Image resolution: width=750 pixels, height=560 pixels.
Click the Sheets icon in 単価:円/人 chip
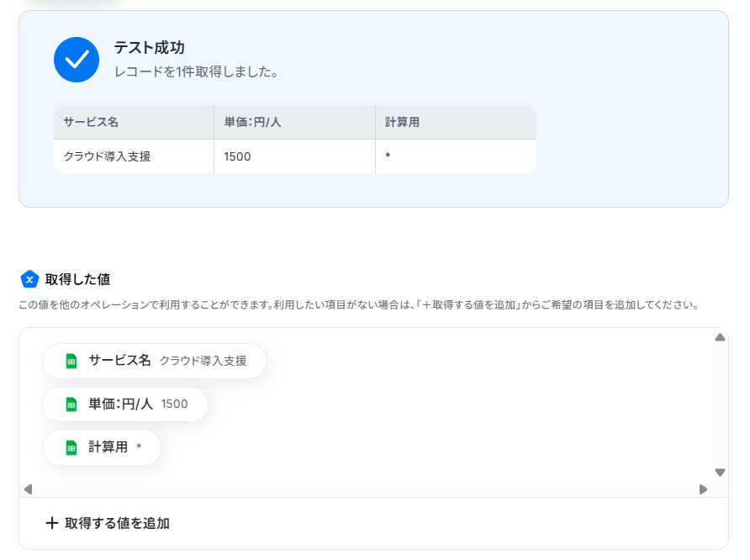coord(71,404)
